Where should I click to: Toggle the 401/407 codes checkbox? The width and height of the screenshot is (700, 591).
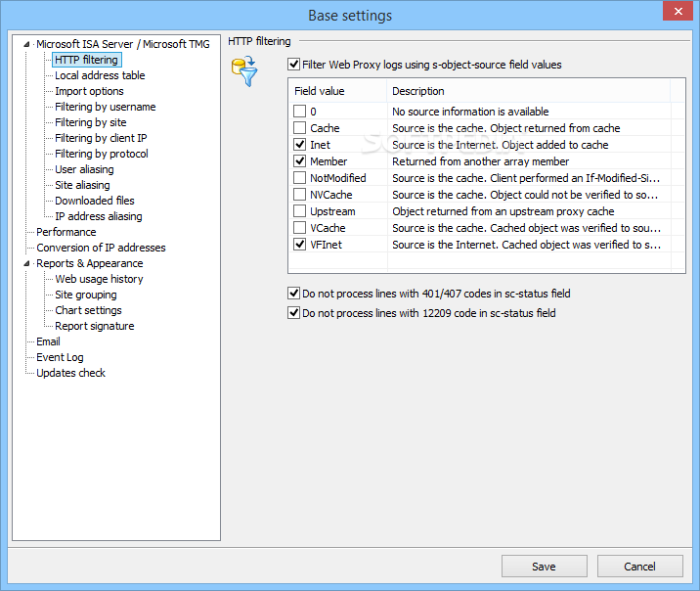(293, 293)
